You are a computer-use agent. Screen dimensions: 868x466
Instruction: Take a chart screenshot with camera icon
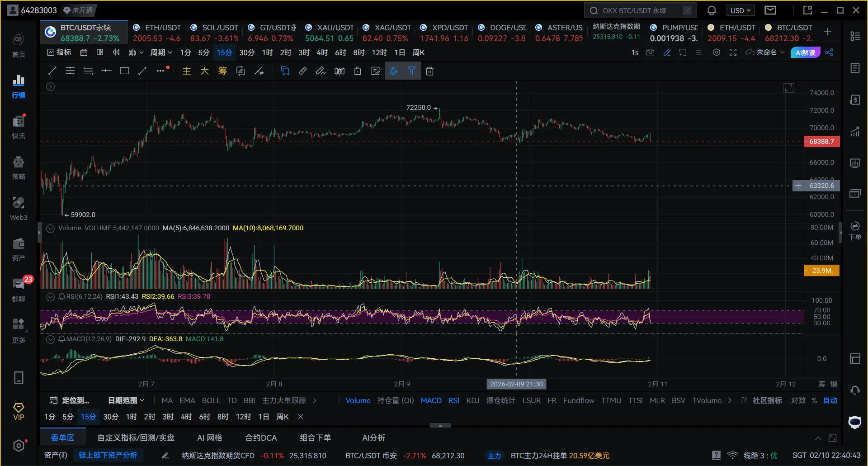pyautogui.click(x=650, y=52)
